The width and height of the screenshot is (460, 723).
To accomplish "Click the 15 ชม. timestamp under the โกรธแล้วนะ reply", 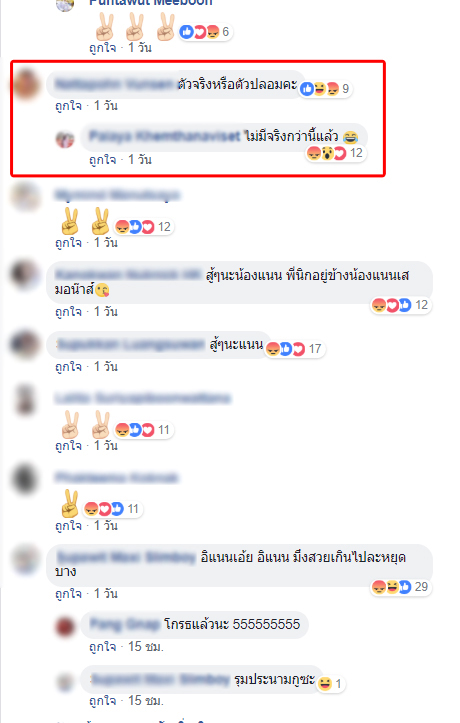I will 146,646.
